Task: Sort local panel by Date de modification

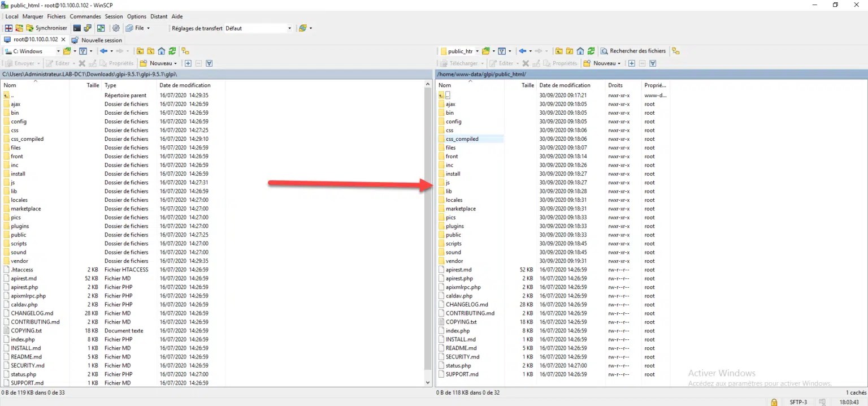Action: click(185, 85)
